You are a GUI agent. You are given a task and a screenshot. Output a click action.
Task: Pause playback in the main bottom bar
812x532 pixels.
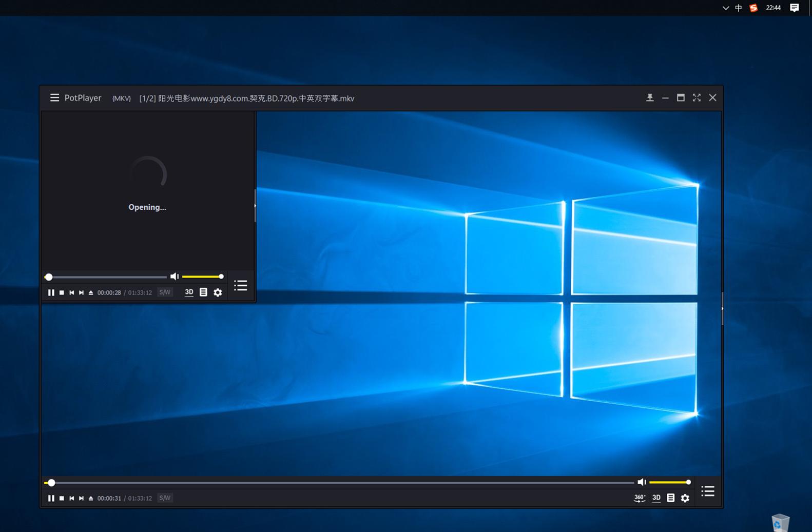click(51, 498)
